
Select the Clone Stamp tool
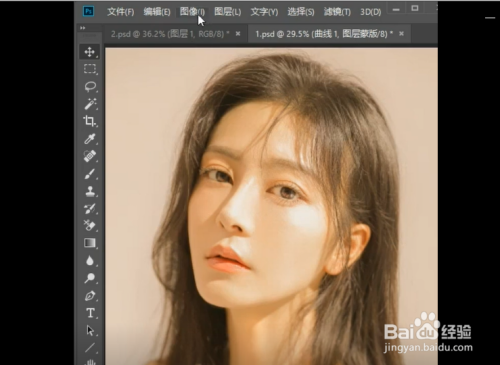(90, 191)
